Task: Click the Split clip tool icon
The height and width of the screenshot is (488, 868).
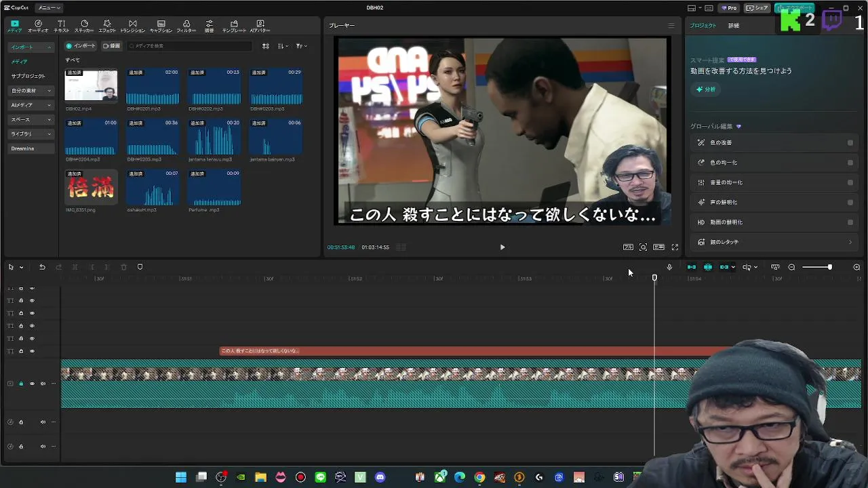Action: point(75,267)
